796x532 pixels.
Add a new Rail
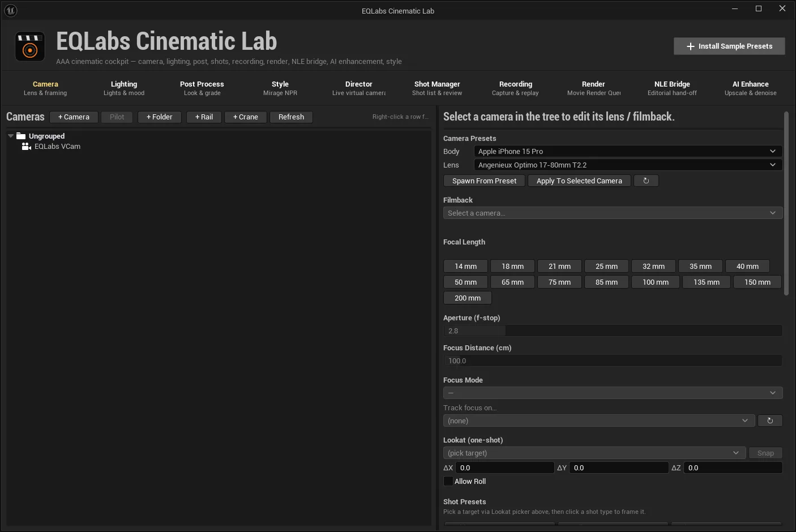[204, 117]
